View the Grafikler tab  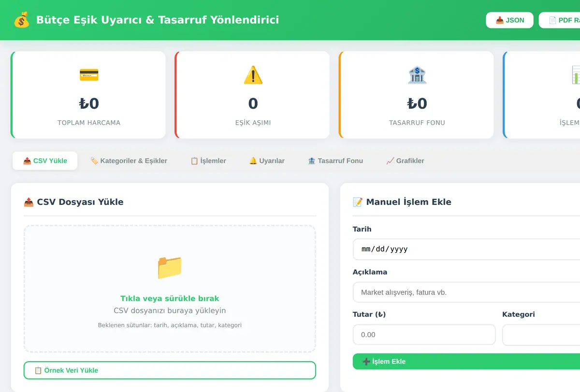pyautogui.click(x=405, y=161)
